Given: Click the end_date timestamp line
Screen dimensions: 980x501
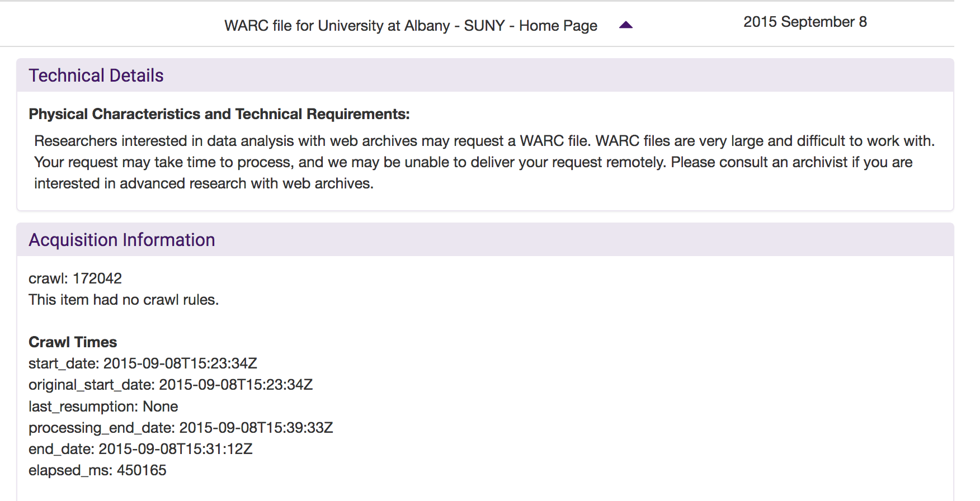Looking at the screenshot, I should point(140,449).
